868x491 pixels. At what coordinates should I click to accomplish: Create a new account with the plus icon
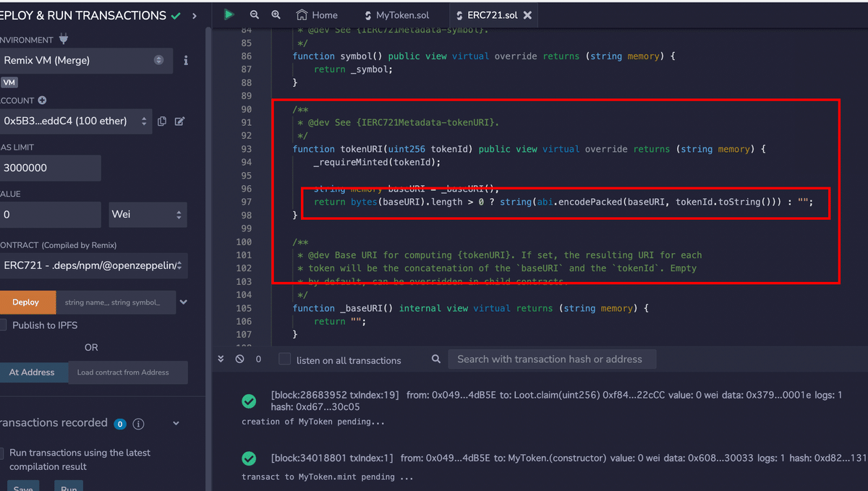[42, 101]
